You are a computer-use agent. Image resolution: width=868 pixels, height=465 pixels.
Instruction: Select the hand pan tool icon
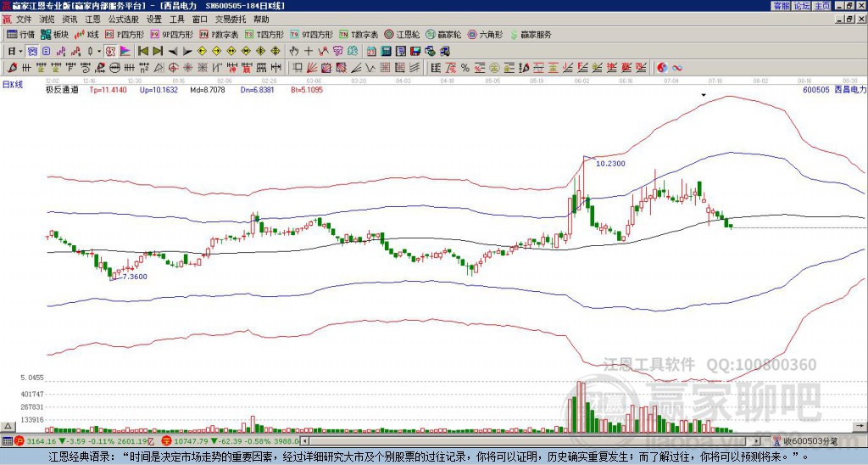click(x=294, y=52)
